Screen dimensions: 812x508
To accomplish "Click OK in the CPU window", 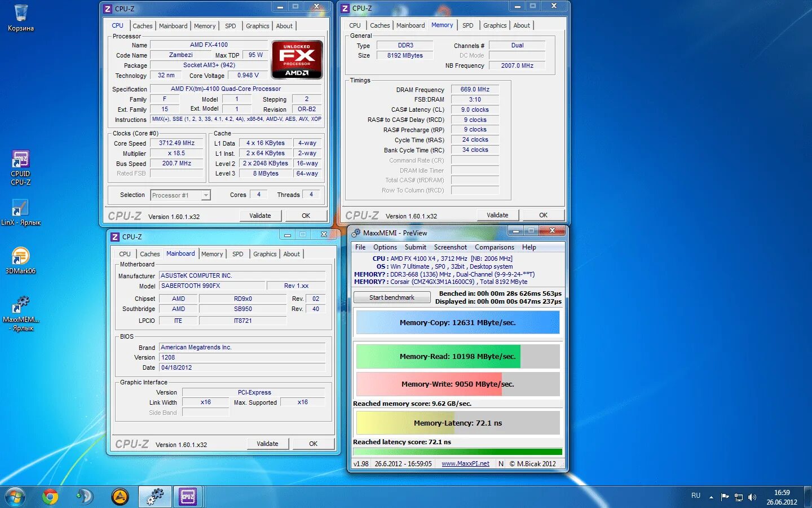I will (x=306, y=216).
